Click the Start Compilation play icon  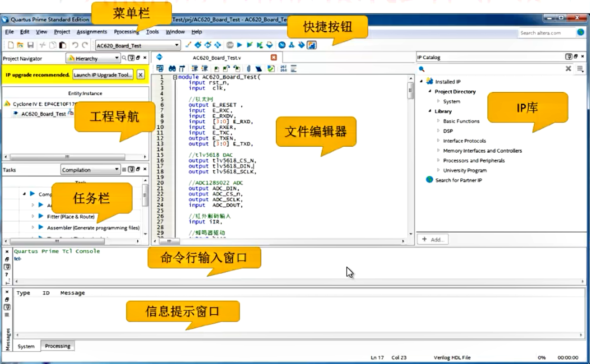click(240, 45)
